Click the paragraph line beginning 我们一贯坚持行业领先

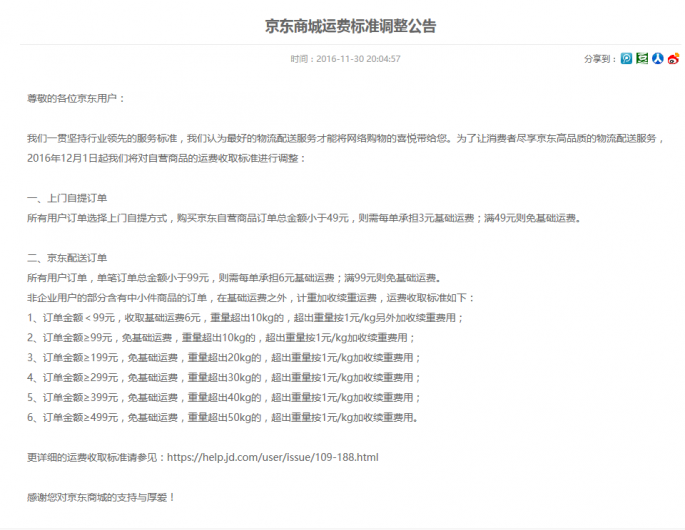[x=346, y=139]
